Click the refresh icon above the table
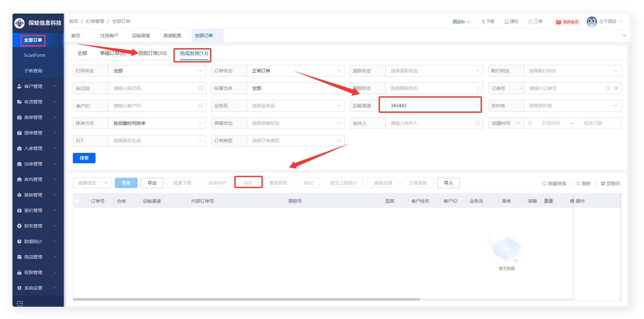 click(x=578, y=184)
